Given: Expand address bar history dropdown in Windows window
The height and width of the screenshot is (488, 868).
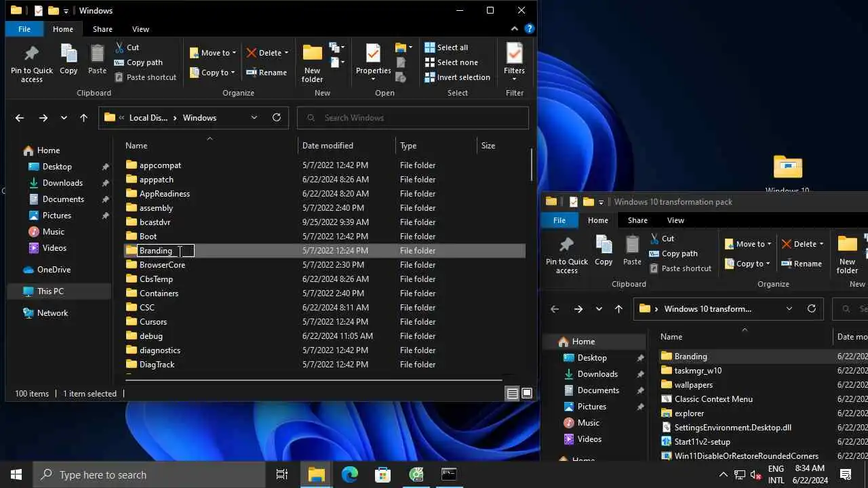Looking at the screenshot, I should 254,117.
